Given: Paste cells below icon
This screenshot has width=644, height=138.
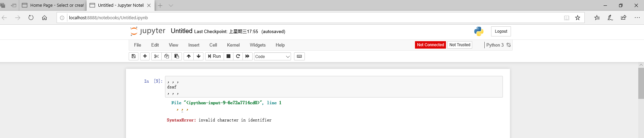Looking at the screenshot, I should click(177, 56).
